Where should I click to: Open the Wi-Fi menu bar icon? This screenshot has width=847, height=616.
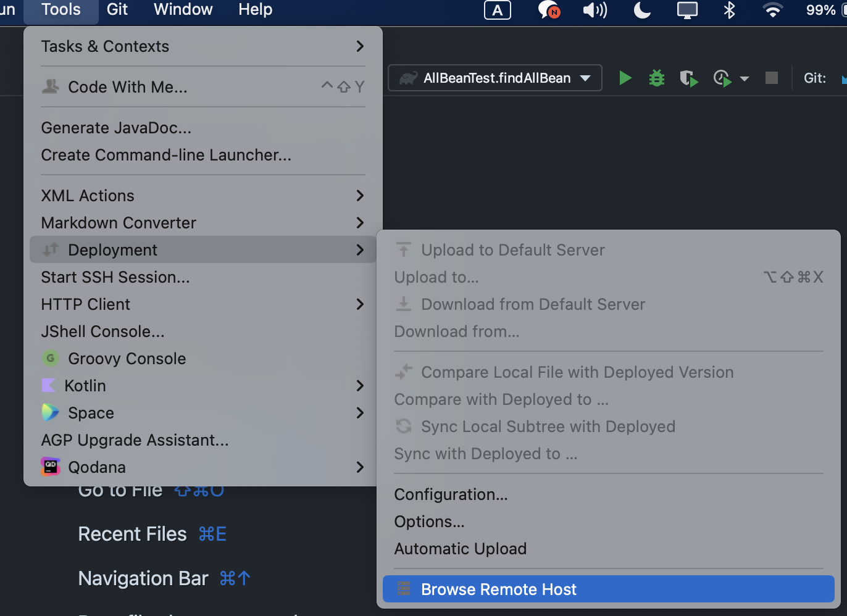click(x=772, y=10)
